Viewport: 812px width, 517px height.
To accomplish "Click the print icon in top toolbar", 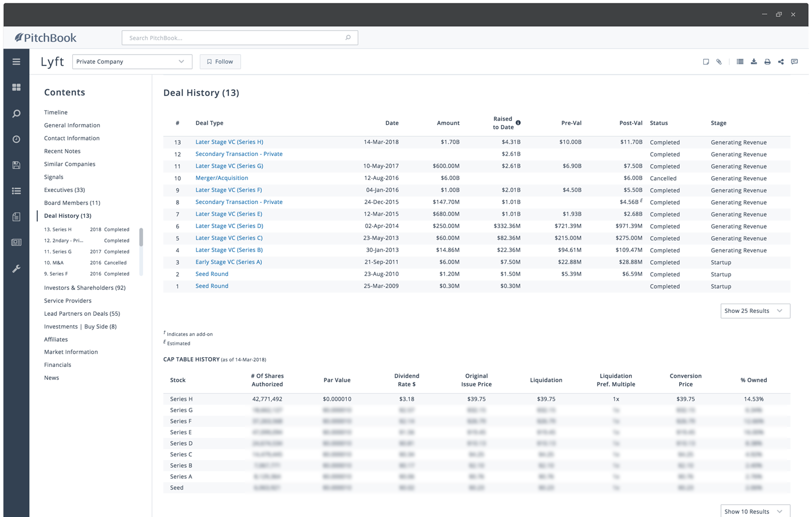I will coord(767,61).
